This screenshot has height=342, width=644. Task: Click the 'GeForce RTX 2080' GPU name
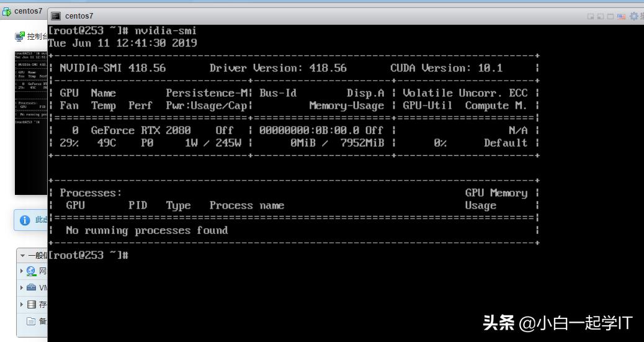point(141,131)
